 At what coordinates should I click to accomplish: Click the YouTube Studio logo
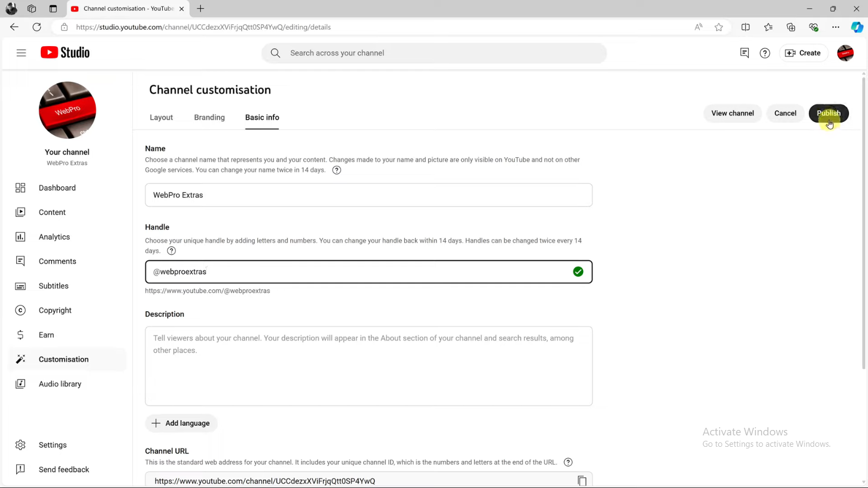[65, 53]
